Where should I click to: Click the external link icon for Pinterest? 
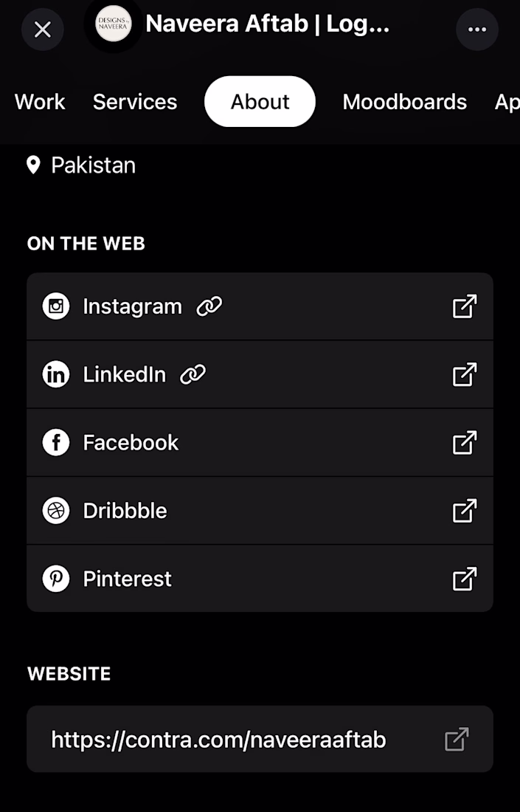pos(464,579)
